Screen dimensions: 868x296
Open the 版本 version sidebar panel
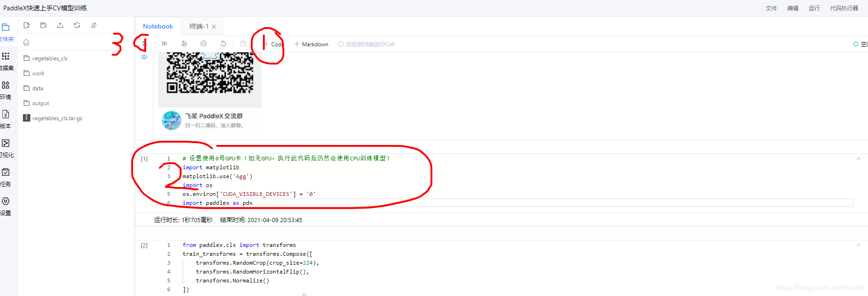[6, 119]
